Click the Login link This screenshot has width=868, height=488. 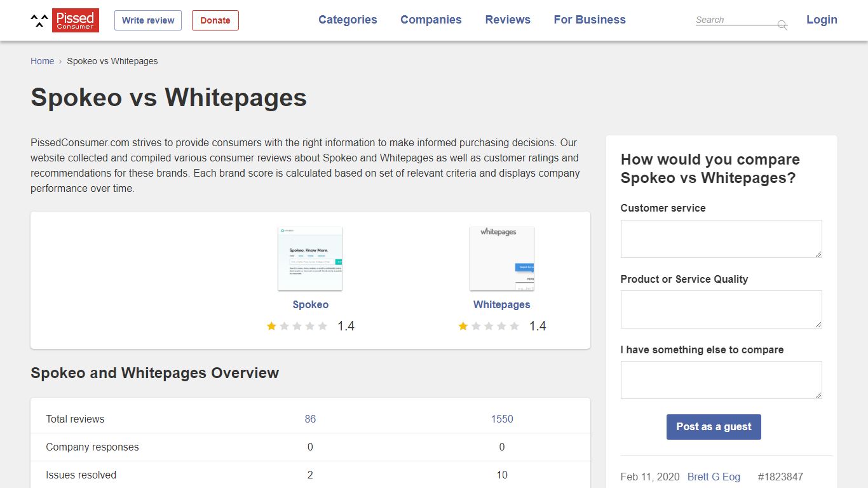[822, 20]
